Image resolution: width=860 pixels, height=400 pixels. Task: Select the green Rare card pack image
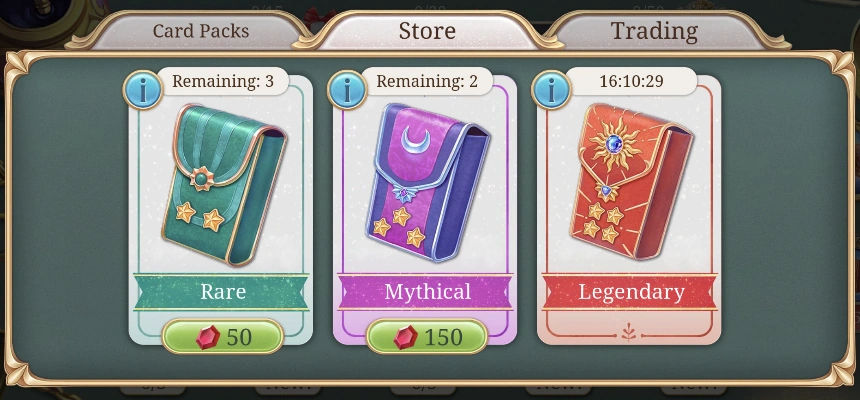coord(224,184)
